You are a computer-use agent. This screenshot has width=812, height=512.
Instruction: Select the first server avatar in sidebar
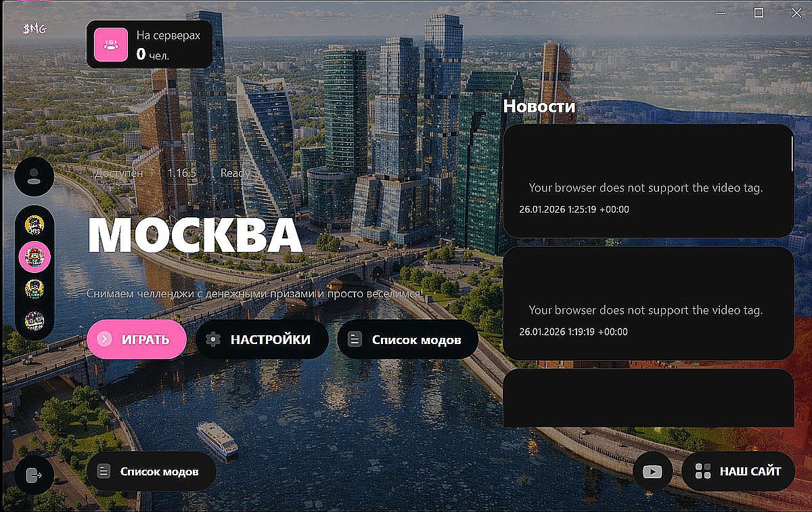pyautogui.click(x=35, y=224)
